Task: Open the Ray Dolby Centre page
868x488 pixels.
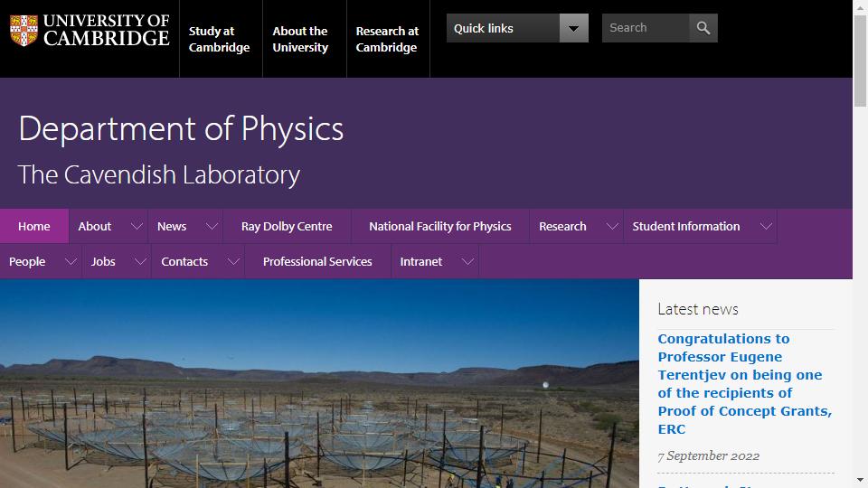Action: click(x=287, y=226)
